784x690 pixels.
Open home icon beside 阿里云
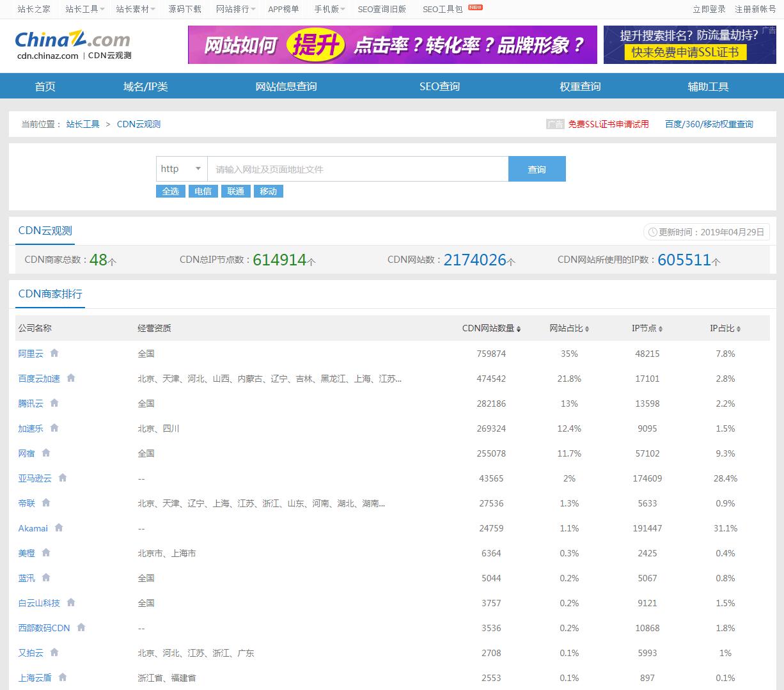[54, 353]
